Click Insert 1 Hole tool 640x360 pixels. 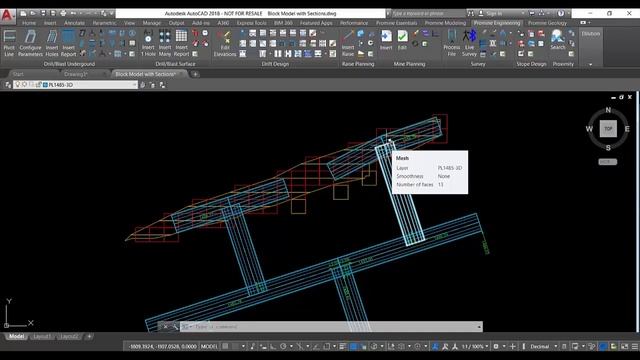point(148,43)
